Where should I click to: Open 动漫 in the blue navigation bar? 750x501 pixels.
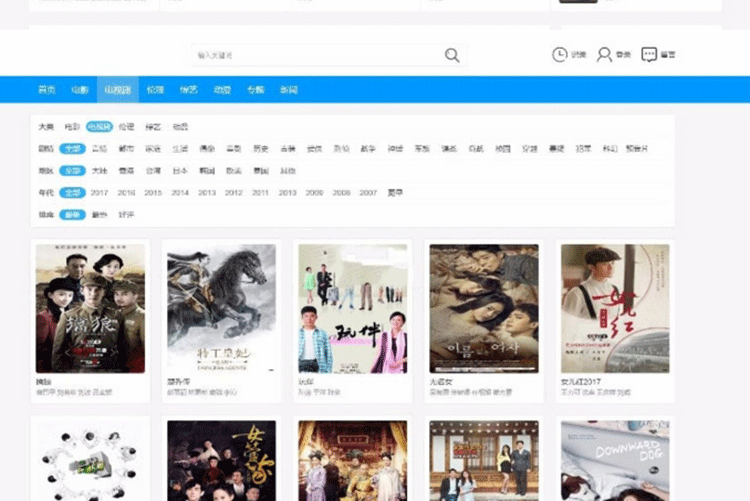click(222, 89)
